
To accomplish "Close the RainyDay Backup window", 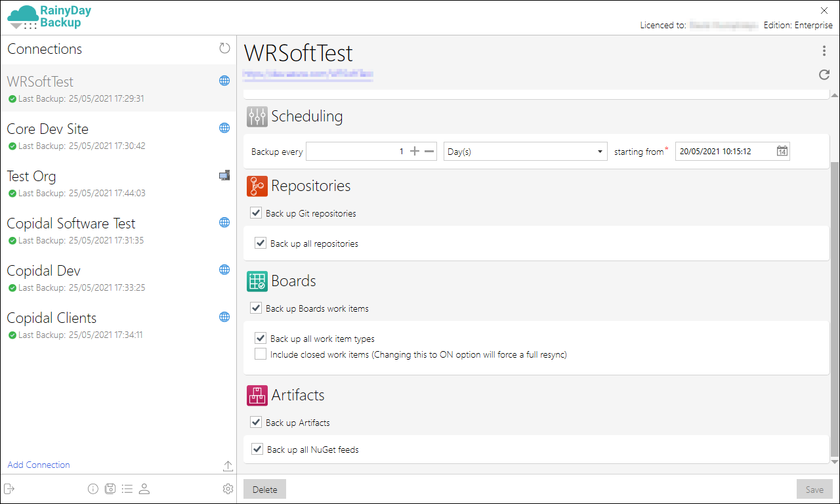I will pos(824,10).
